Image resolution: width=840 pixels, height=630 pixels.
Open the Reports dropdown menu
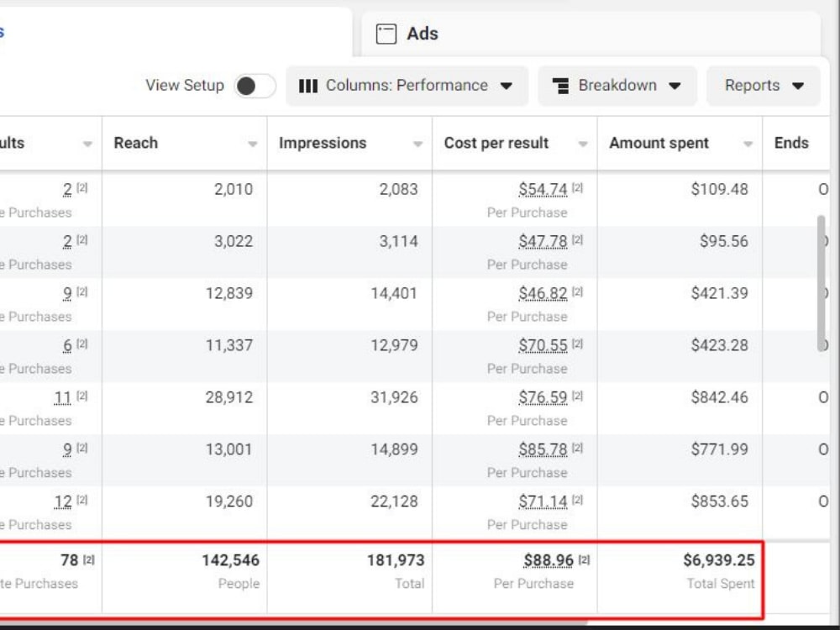[764, 86]
